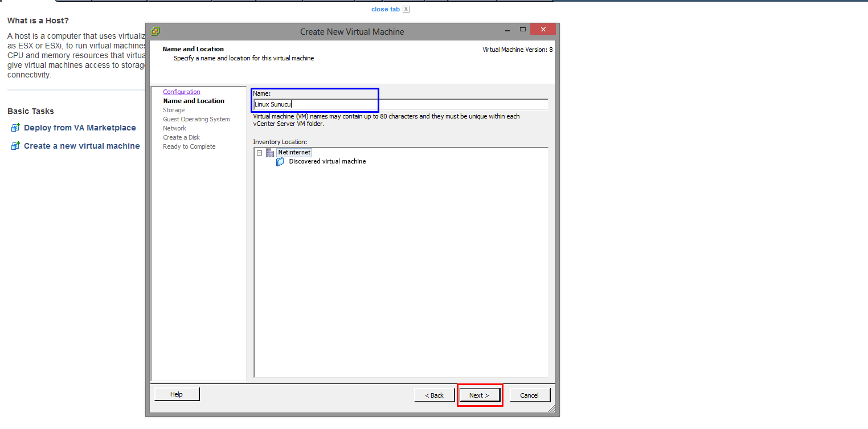
Task: Click the icon beside Deploy from VA Marketplace
Action: [15, 128]
